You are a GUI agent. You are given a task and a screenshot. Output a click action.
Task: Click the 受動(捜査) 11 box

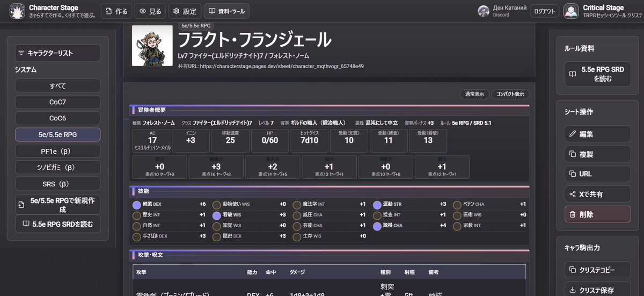[388, 140]
